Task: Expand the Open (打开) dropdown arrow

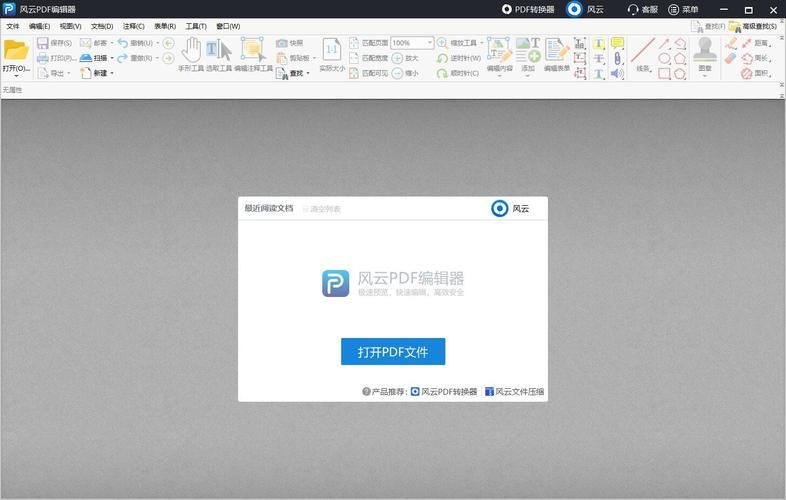Action: point(16,76)
